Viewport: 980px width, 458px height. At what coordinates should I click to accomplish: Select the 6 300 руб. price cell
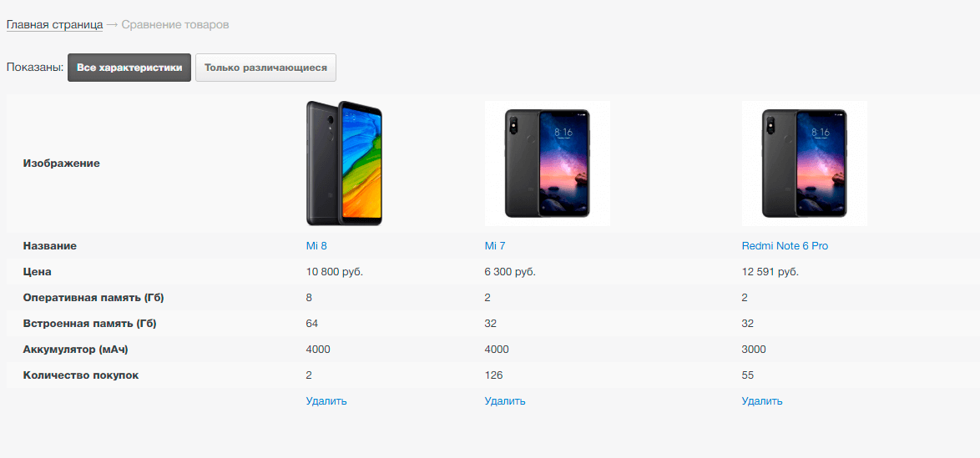[510, 272]
